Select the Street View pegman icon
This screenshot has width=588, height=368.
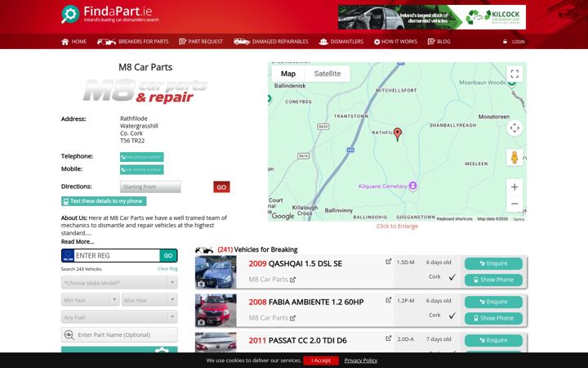(514, 157)
